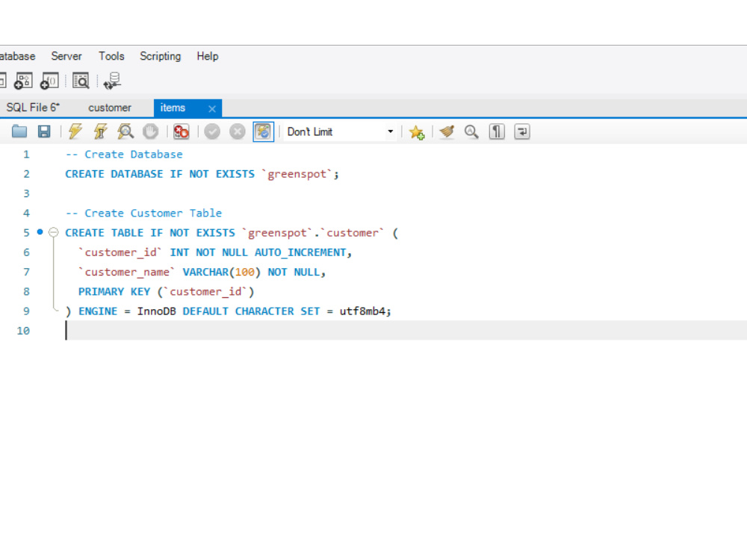
Task: Click the stop query hand icon
Action: [151, 131]
